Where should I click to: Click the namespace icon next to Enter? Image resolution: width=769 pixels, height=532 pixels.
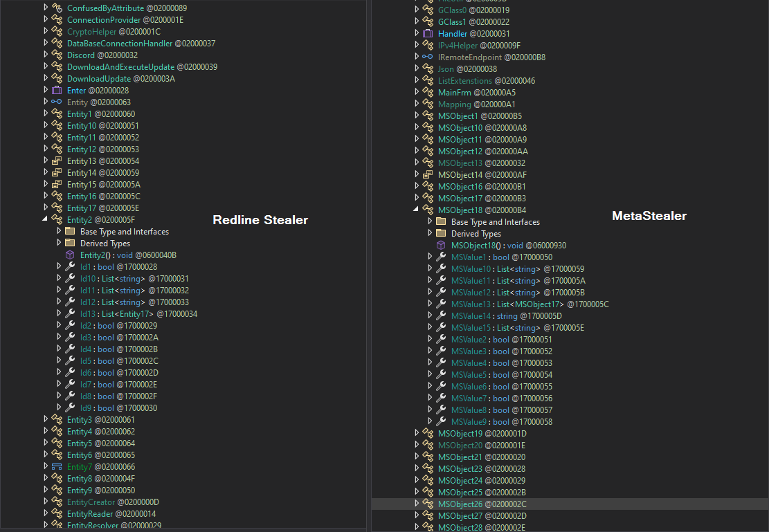(x=57, y=91)
